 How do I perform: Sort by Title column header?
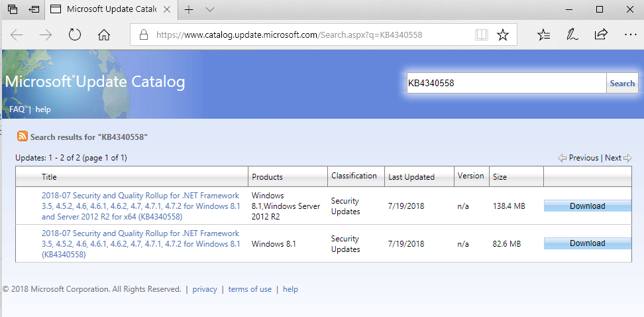coord(49,177)
